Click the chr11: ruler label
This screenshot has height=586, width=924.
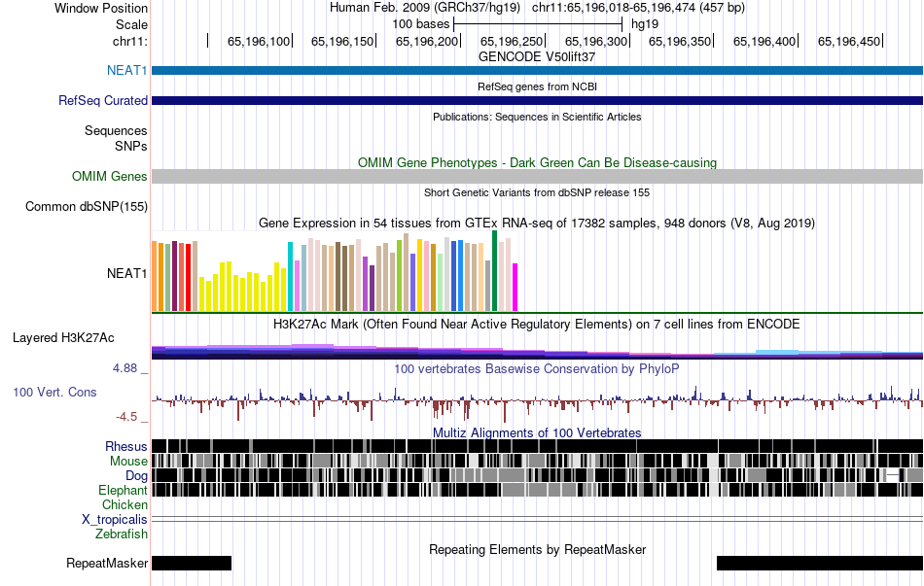coord(129,41)
